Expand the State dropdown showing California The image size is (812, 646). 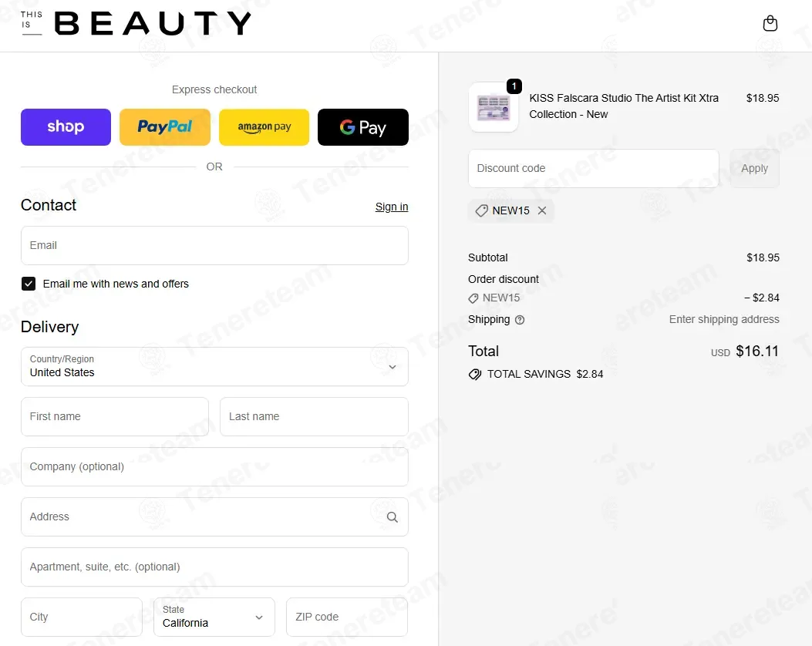(x=214, y=617)
